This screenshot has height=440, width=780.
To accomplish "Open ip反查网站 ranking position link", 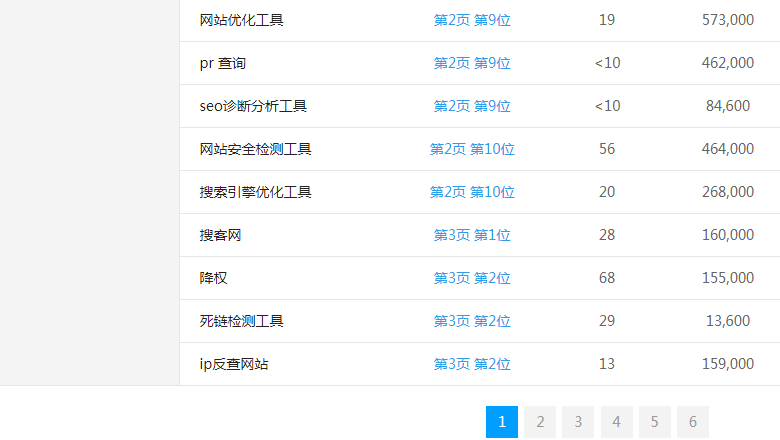I will click(x=472, y=364).
